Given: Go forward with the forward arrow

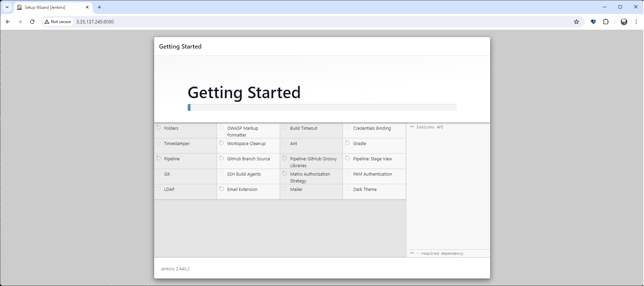Looking at the screenshot, I should [20, 22].
